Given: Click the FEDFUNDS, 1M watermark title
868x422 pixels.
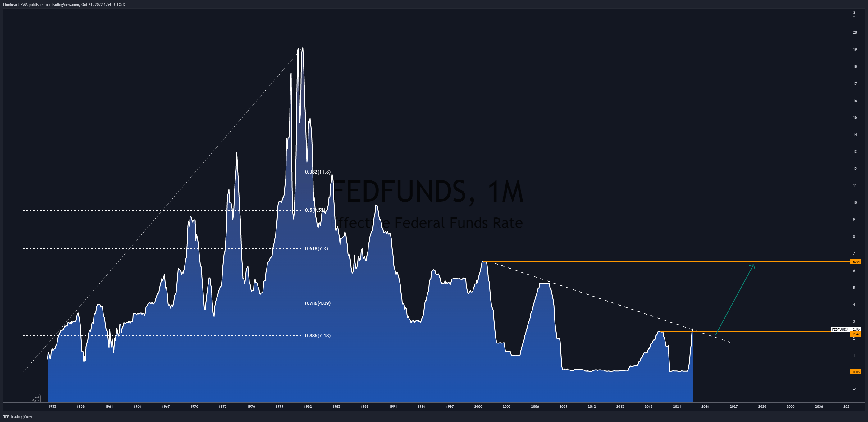Looking at the screenshot, I should point(428,191).
